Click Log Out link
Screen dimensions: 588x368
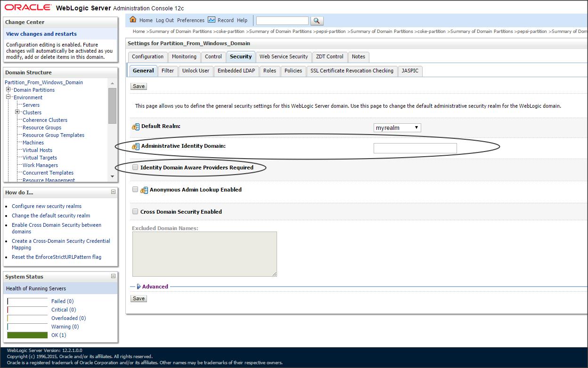(x=165, y=20)
